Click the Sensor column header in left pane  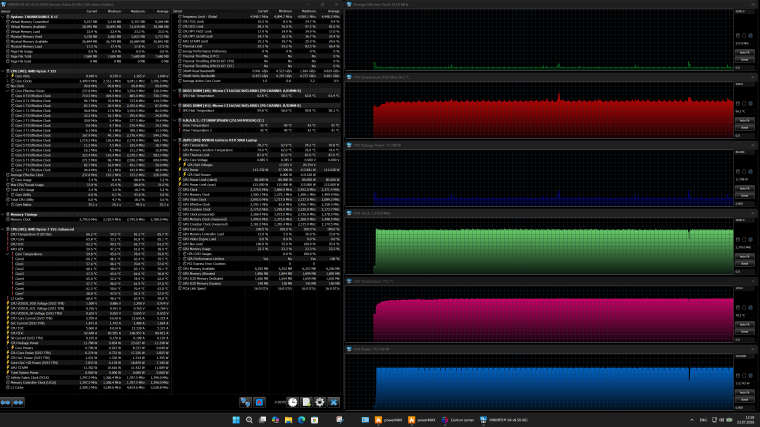tap(37, 11)
